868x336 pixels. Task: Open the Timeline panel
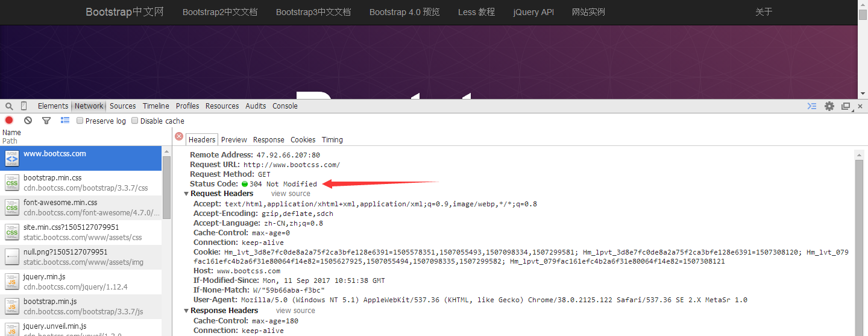click(156, 106)
